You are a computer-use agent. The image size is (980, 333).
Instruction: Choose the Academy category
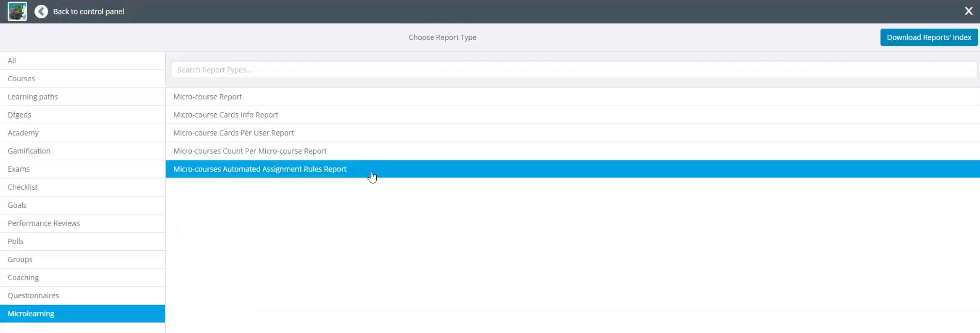[23, 133]
